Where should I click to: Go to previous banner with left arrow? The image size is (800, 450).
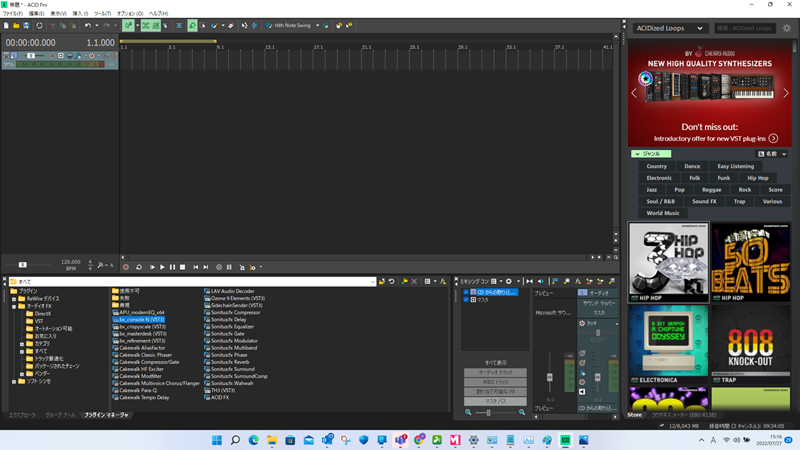coord(634,93)
